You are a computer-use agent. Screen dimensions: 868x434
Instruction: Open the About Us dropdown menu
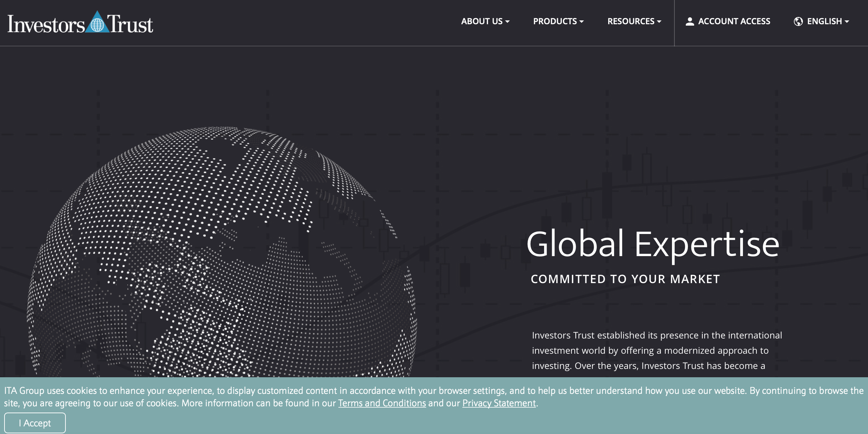click(485, 21)
